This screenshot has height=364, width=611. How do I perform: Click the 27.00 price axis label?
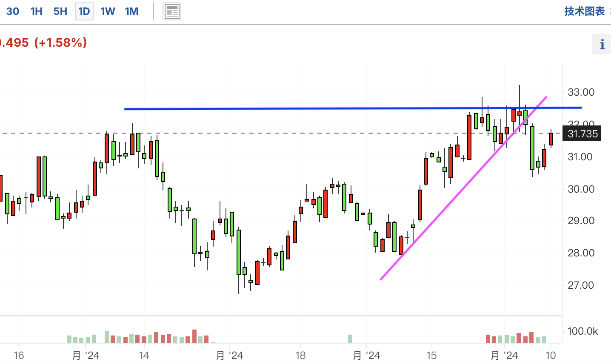pos(581,285)
